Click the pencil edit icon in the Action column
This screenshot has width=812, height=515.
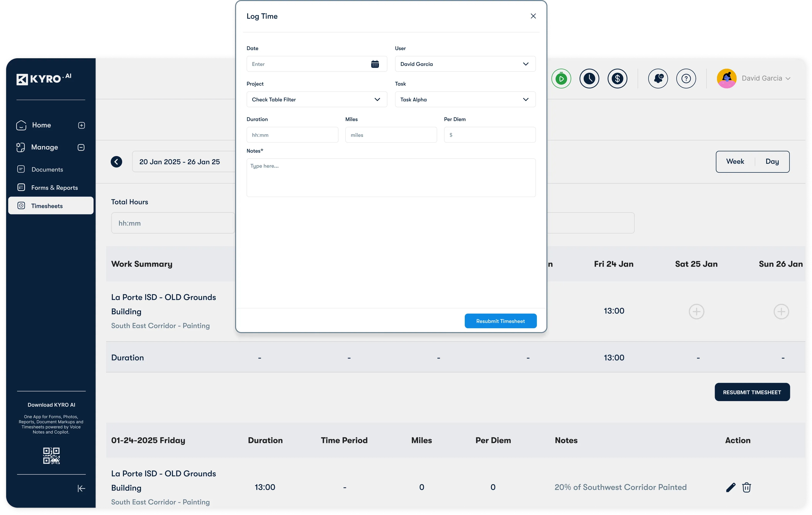pos(730,487)
